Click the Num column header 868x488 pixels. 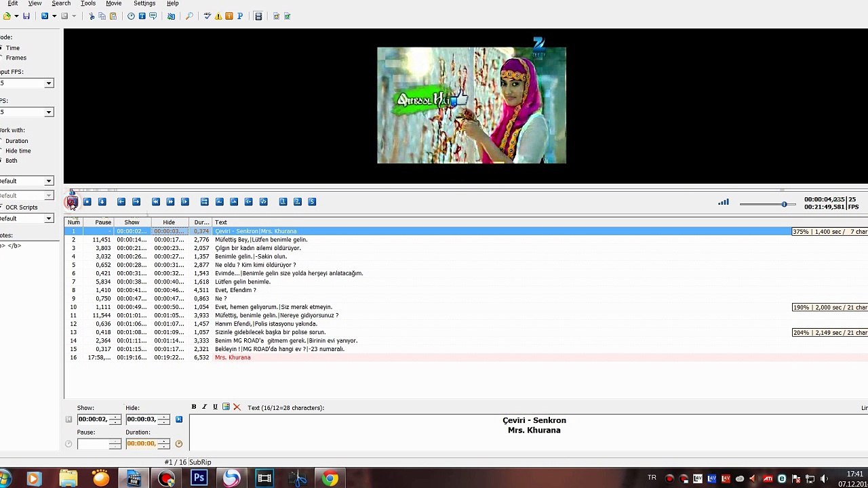coord(74,222)
